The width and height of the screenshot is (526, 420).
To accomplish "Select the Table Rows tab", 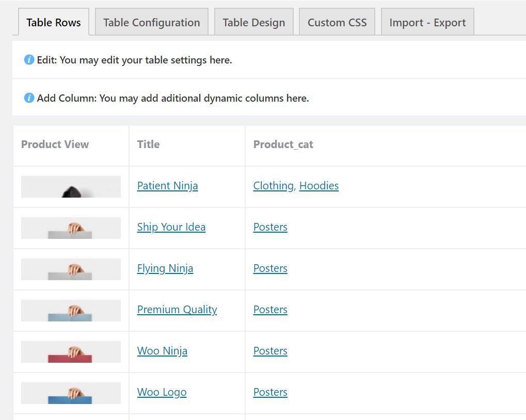I will pyautogui.click(x=54, y=23).
